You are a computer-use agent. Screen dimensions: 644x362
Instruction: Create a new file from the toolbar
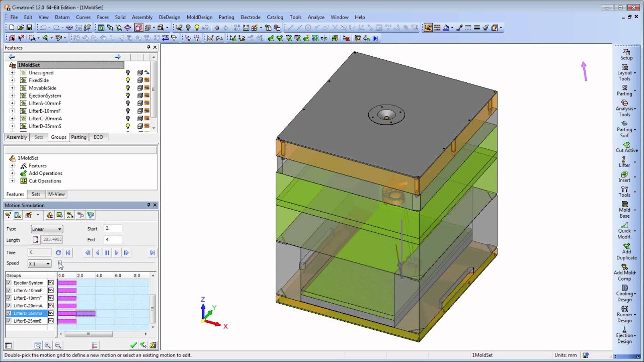[12, 28]
